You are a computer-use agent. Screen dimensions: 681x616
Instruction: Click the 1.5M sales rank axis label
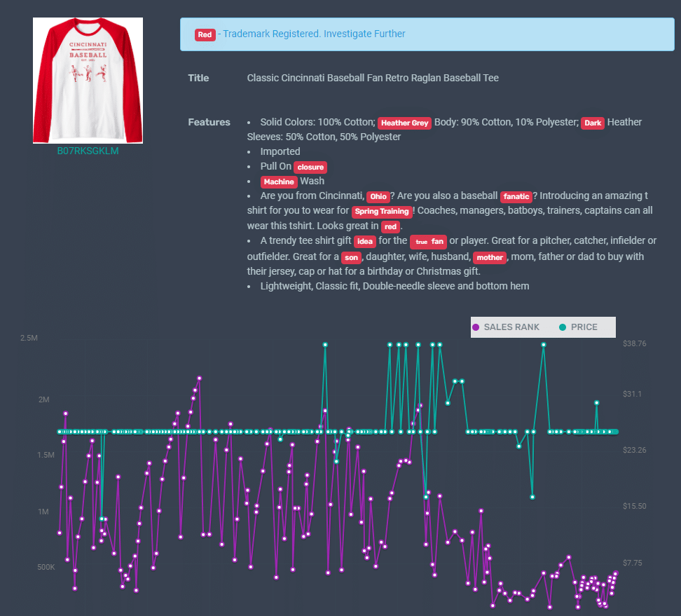click(46, 455)
